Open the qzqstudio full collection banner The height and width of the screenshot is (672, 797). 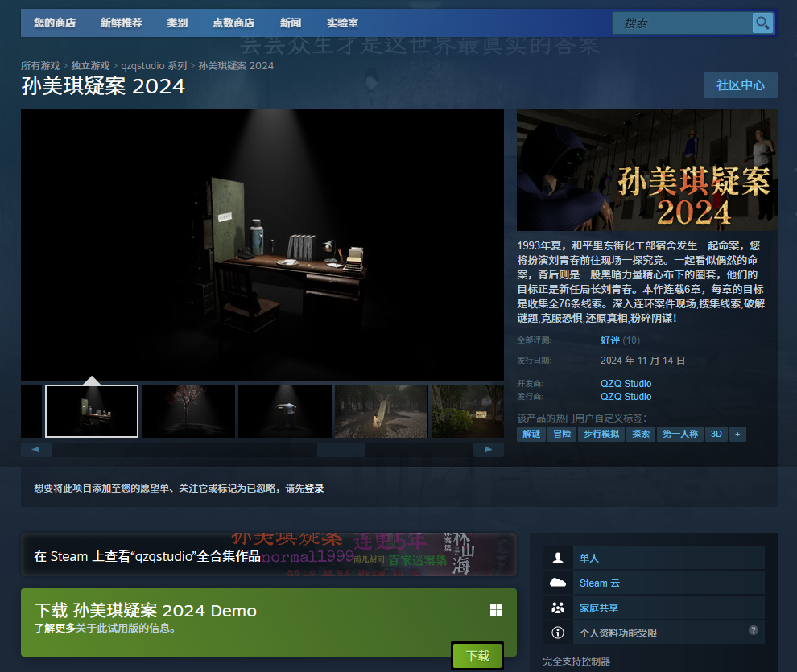(x=269, y=555)
